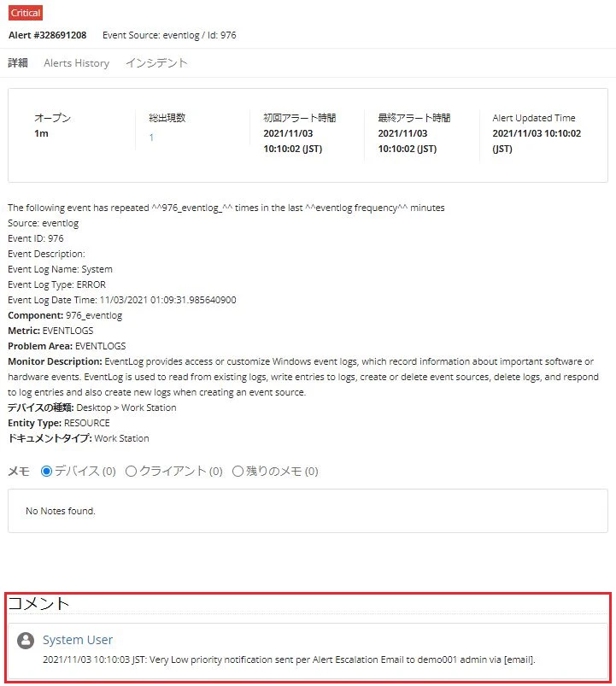Select the クライアント (0) memo radio button
Viewport: 616px width, 686px height.
(x=131, y=472)
